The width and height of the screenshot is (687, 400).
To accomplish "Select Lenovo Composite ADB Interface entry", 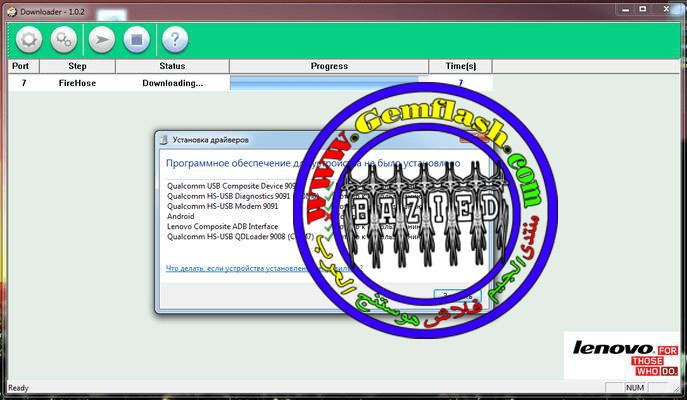I will point(223,226).
